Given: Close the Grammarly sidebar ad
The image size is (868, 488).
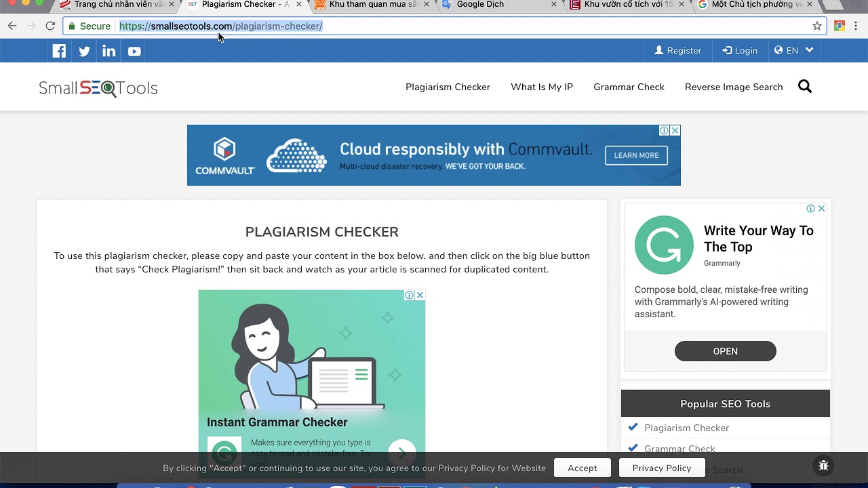Looking at the screenshot, I should coord(821,208).
